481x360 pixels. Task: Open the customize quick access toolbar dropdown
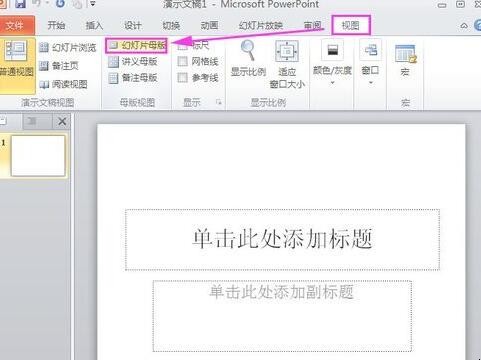click(x=92, y=4)
